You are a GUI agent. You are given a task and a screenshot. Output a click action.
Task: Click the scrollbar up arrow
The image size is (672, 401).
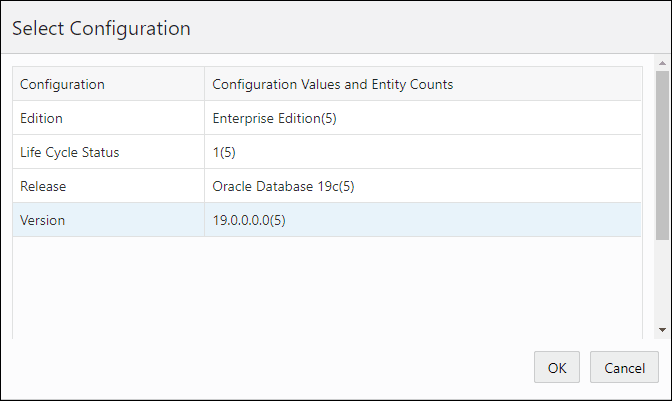pos(663,63)
